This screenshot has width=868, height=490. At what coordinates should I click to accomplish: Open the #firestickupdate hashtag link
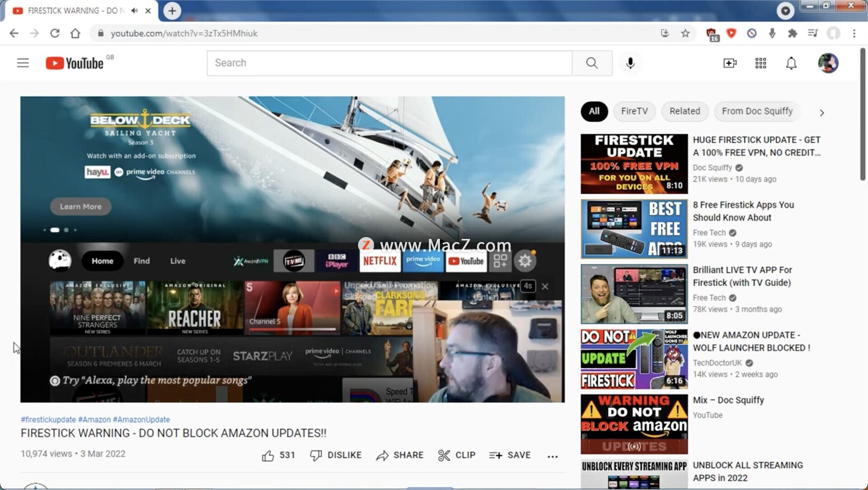click(48, 419)
